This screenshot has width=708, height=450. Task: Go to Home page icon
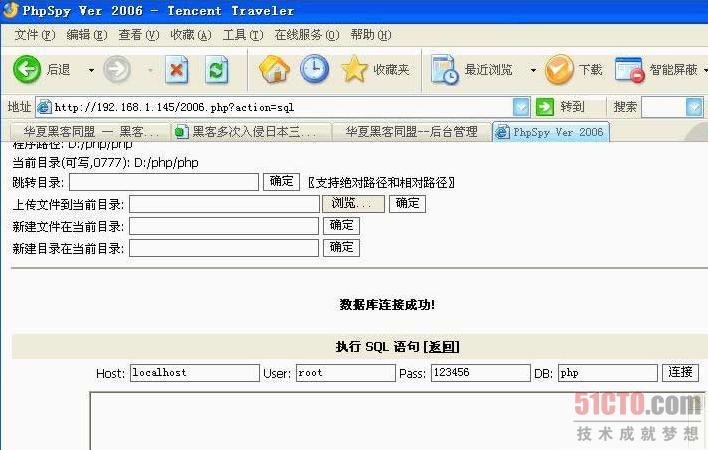pyautogui.click(x=274, y=69)
